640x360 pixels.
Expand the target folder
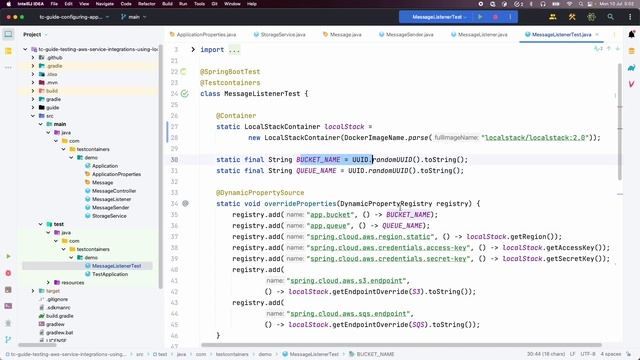tap(33, 291)
